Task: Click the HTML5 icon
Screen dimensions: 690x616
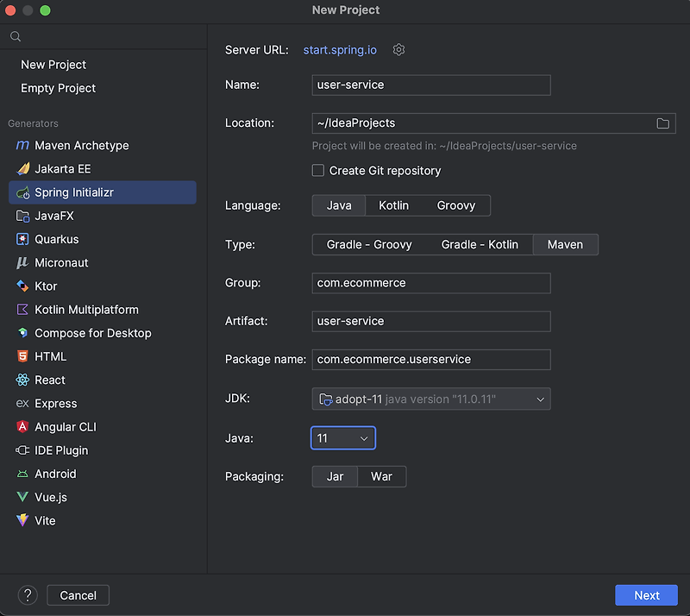Action: (x=22, y=356)
